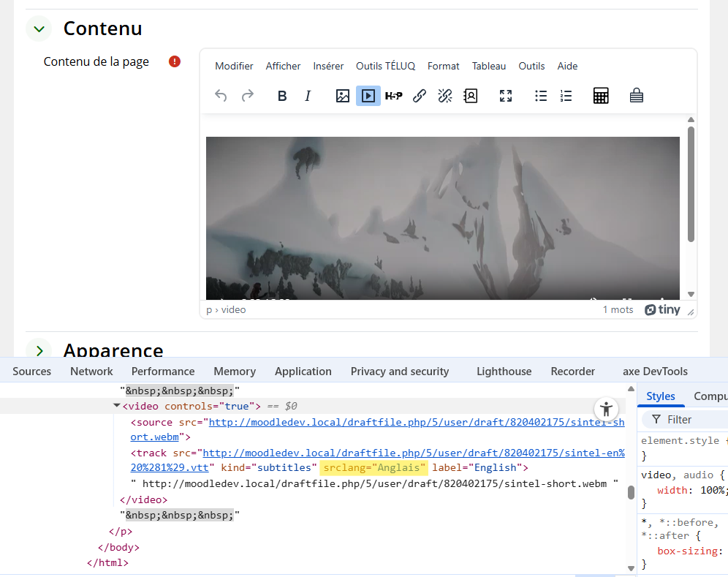Click the editor resize handle
The height and width of the screenshot is (577, 728).
pos(691,312)
